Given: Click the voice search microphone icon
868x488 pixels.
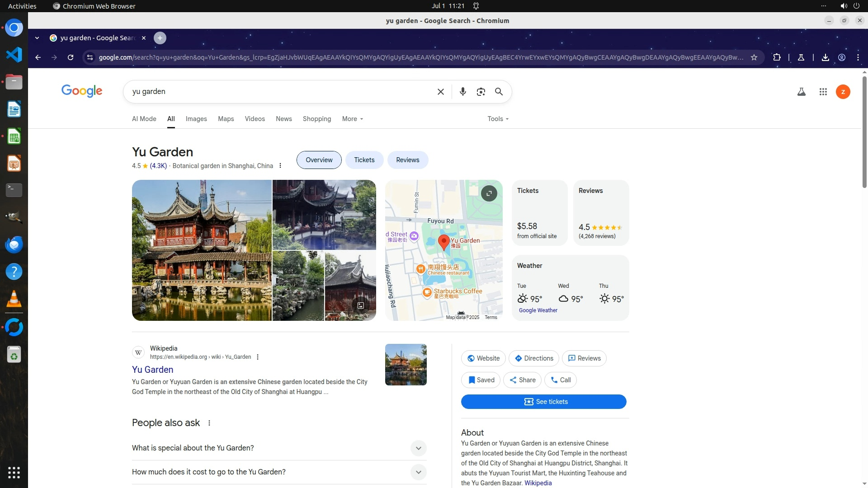Looking at the screenshot, I should point(462,92).
